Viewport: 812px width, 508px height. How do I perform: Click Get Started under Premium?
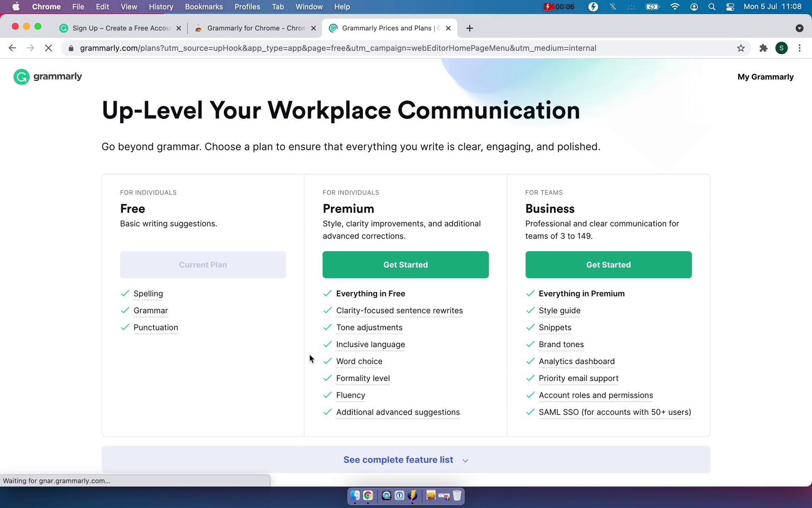pos(406,265)
